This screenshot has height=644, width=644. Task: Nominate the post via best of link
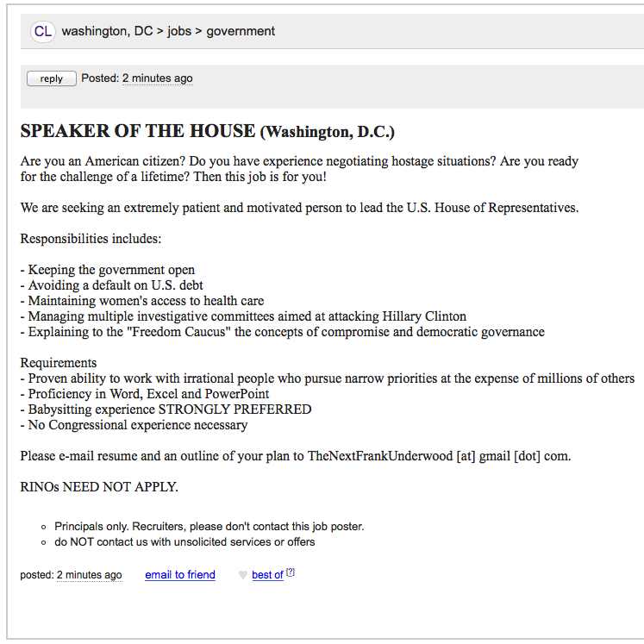click(267, 575)
